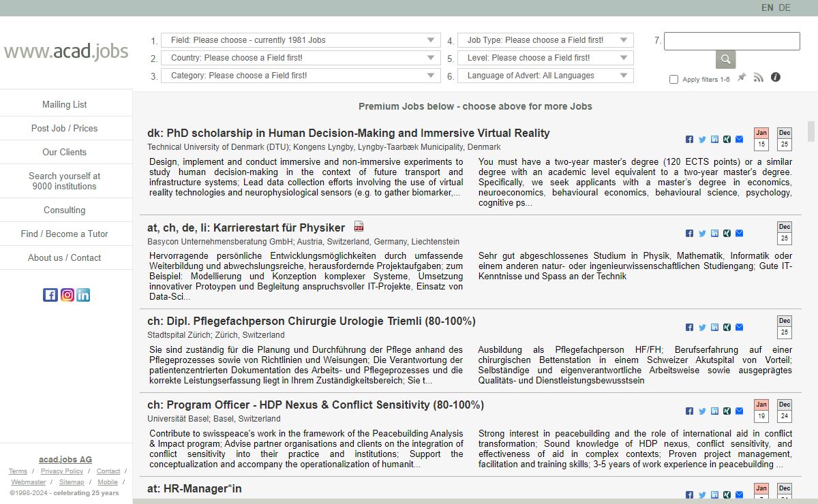Open the HR-Manager*in job title
This screenshot has height=504, width=818.
[194, 488]
